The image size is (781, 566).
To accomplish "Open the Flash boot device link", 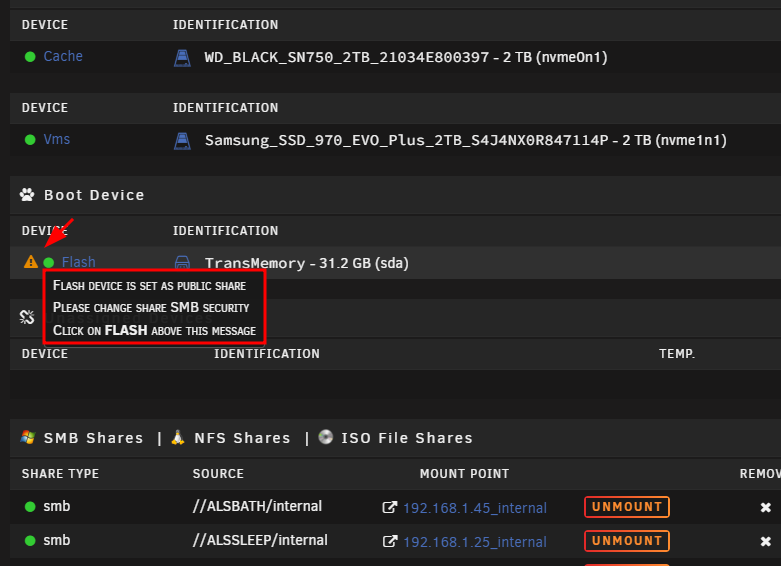I will (79, 262).
